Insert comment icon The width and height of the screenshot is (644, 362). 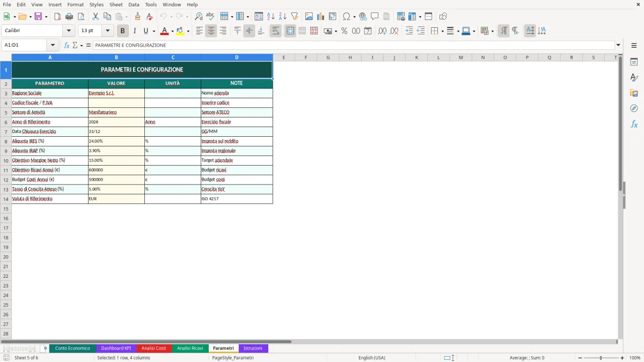(375, 17)
